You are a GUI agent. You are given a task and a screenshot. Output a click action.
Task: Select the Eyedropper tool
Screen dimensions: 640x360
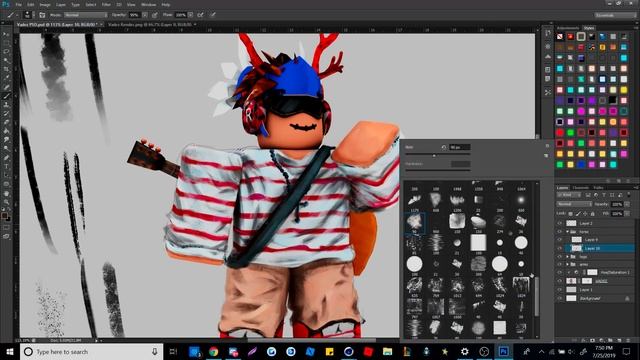(6, 78)
